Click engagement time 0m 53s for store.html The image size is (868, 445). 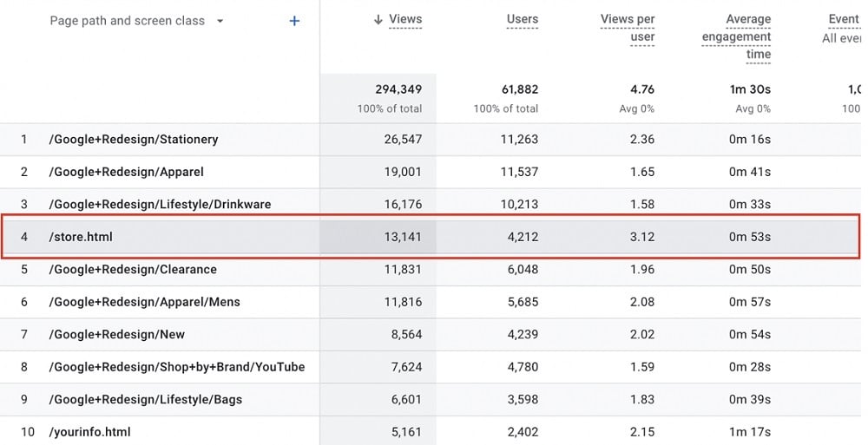750,237
